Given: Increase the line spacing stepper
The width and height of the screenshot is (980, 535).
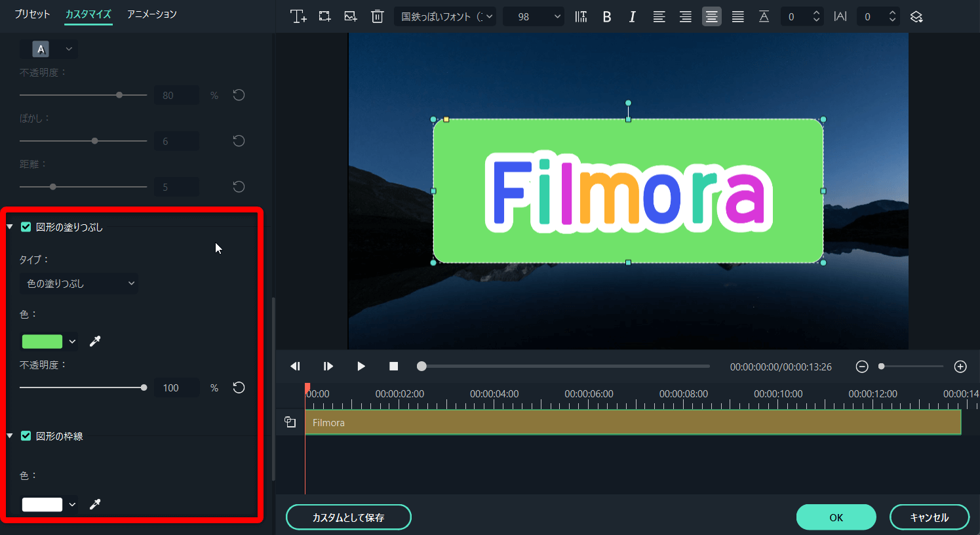Looking at the screenshot, I should 816,12.
